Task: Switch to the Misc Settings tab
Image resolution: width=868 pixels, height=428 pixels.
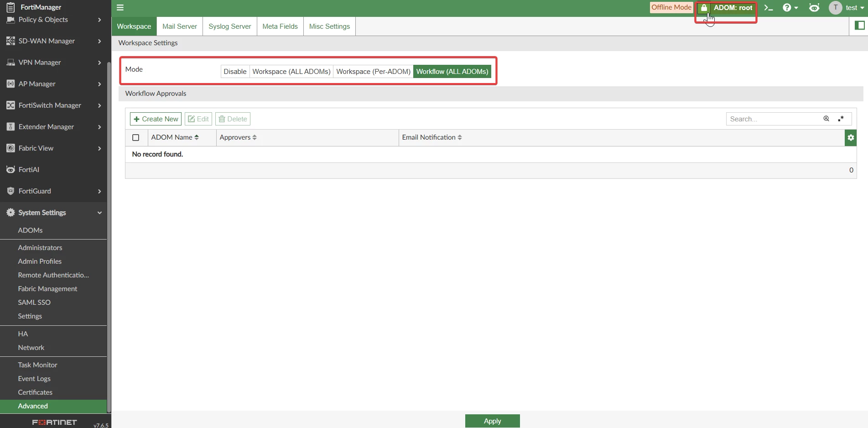Action: point(329,26)
